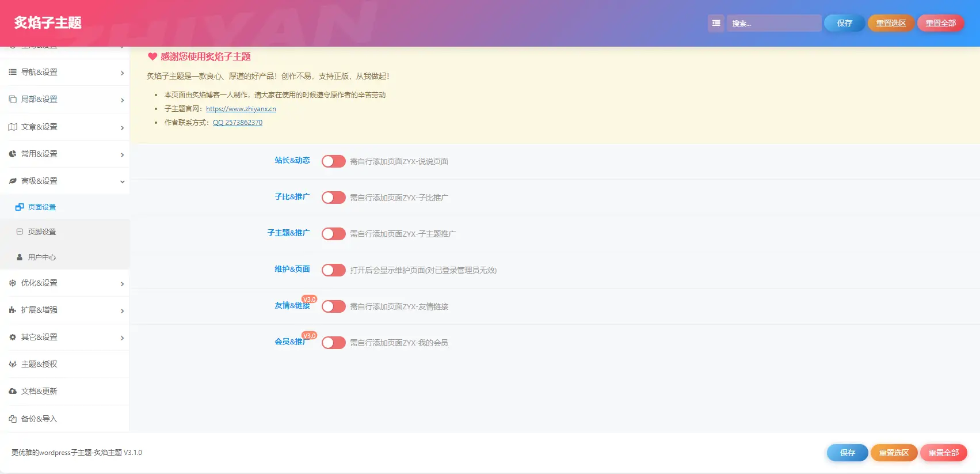Expand 常用&设置 chevron arrow
Image resolution: width=980 pixels, height=474 pixels.
pos(122,155)
